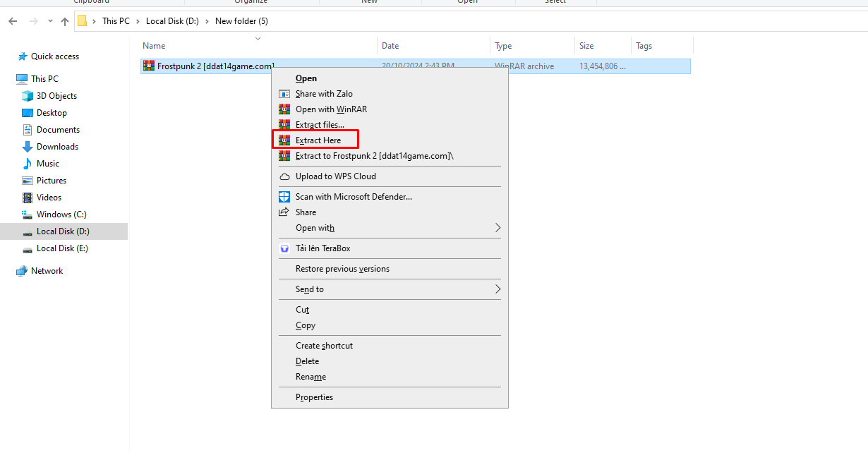Click the This PC monitor icon
Viewport: 868px width, 453px height.
tap(22, 79)
